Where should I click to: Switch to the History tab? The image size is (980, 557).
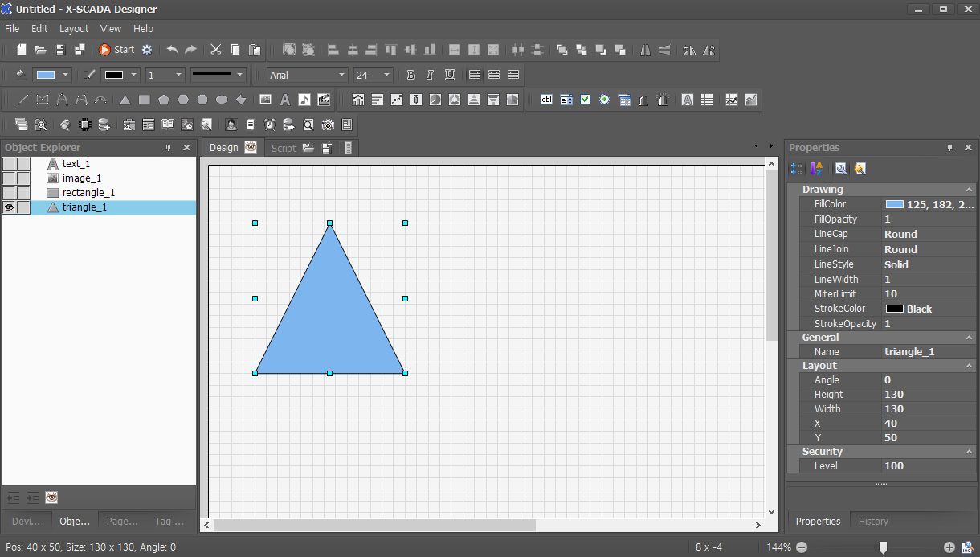[873, 521]
